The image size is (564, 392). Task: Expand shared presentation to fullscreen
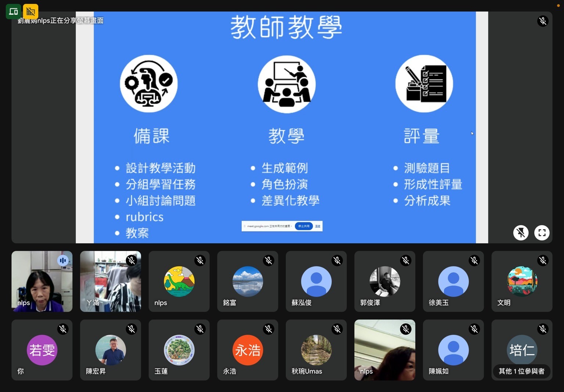coord(542,233)
